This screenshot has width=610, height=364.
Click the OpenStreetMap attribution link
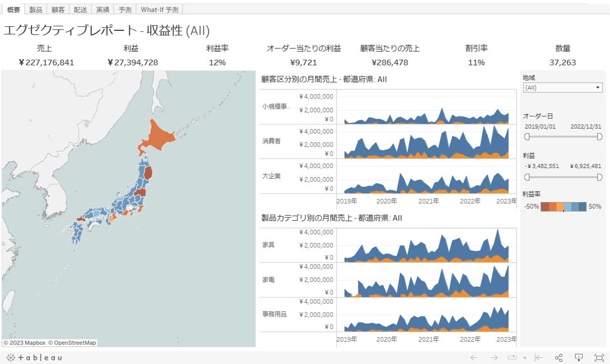point(72,343)
